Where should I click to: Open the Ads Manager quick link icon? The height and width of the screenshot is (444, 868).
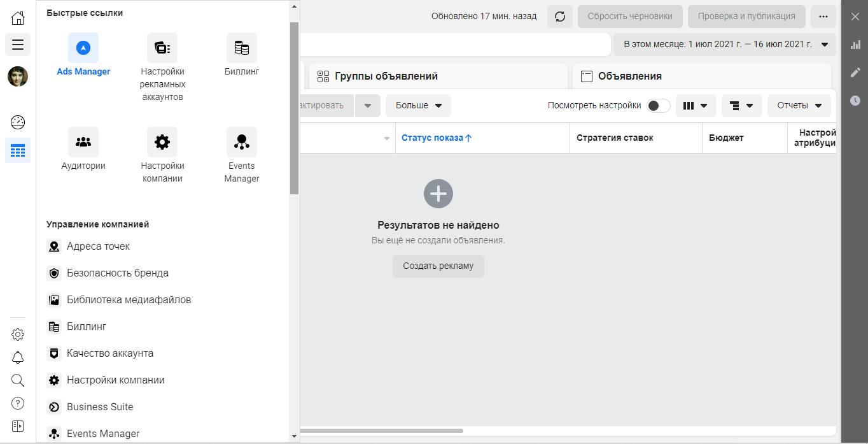(x=83, y=48)
